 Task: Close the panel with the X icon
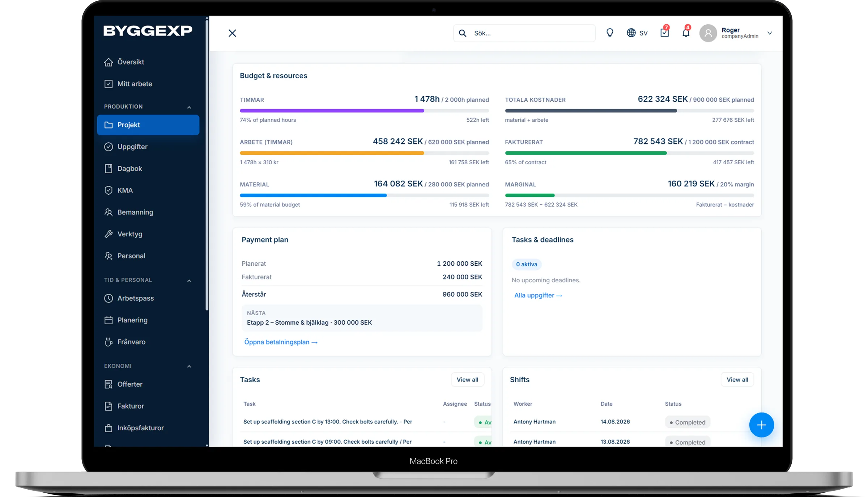point(232,33)
